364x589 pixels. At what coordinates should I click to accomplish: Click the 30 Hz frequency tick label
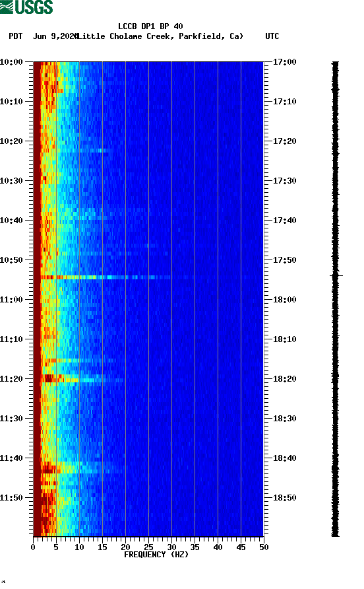tap(171, 547)
